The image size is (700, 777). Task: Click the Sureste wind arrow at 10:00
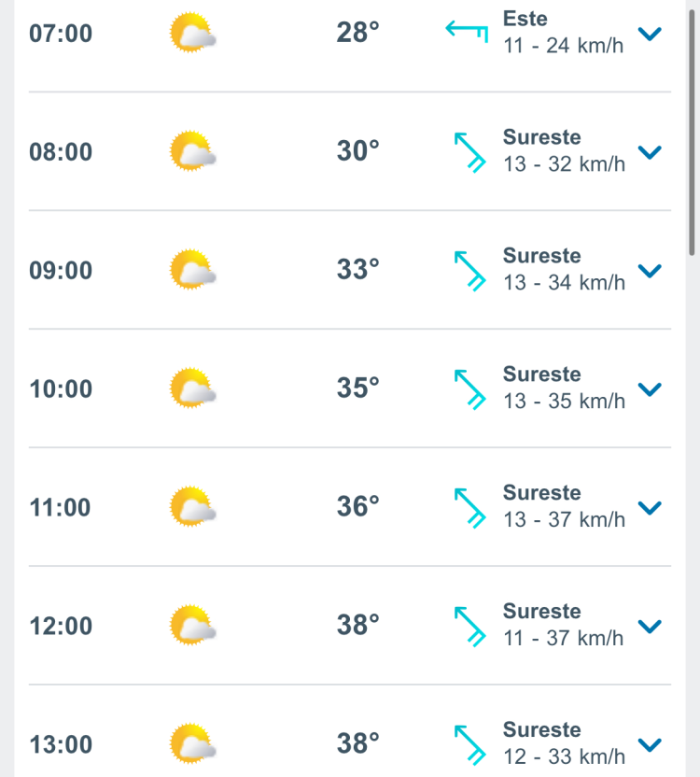[469, 389]
